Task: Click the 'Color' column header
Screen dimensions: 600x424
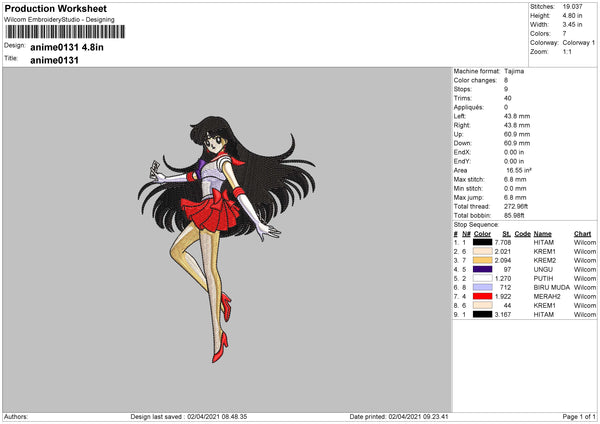Action: pyautogui.click(x=482, y=234)
